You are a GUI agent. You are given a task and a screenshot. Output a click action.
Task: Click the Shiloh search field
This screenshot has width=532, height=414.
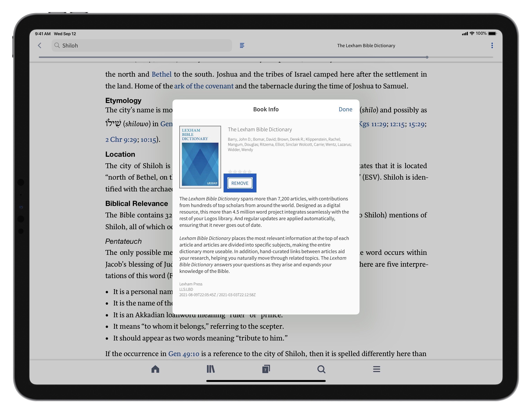[x=142, y=45]
